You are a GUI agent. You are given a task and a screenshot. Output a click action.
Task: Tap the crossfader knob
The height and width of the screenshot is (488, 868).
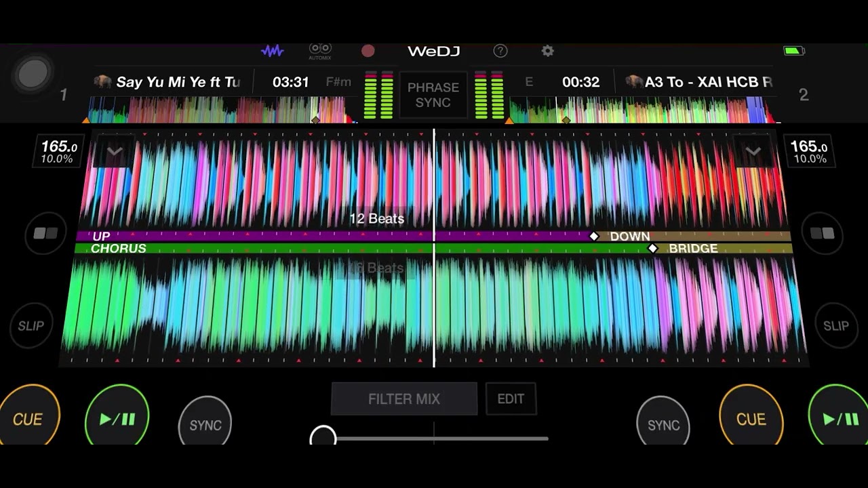click(323, 436)
